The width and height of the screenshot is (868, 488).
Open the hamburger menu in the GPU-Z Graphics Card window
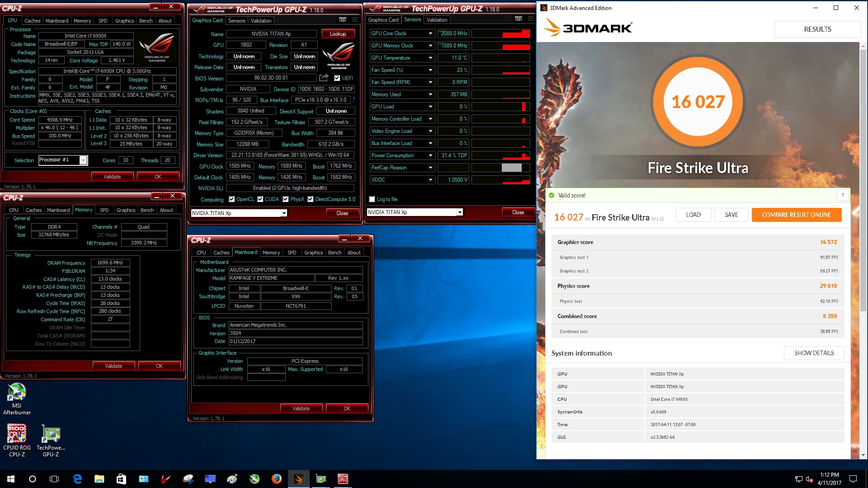tap(355, 19)
